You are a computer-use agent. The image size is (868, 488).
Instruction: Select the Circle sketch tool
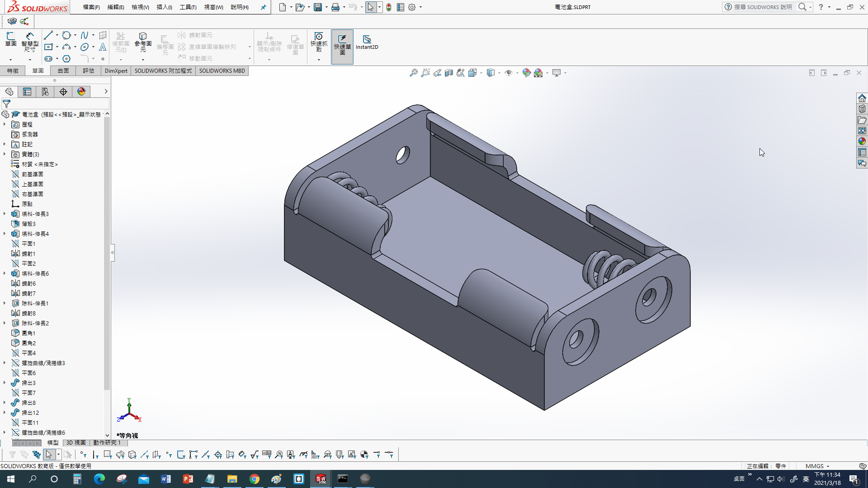coord(66,35)
